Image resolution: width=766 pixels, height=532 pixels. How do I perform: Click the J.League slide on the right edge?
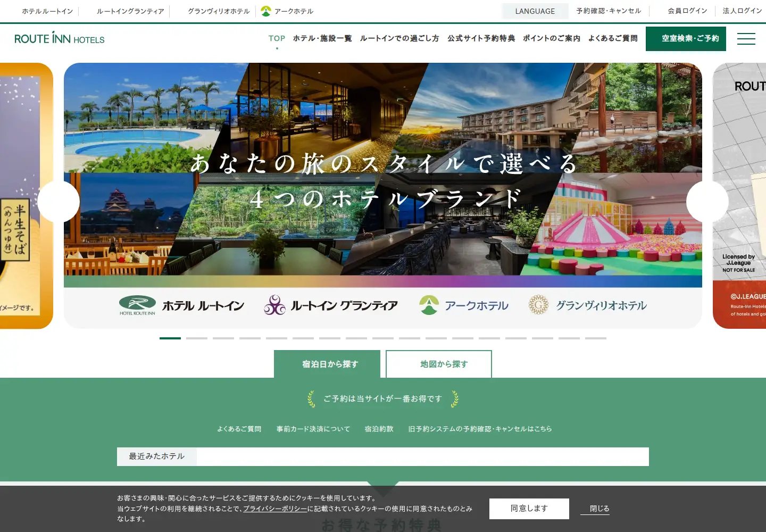(739, 196)
